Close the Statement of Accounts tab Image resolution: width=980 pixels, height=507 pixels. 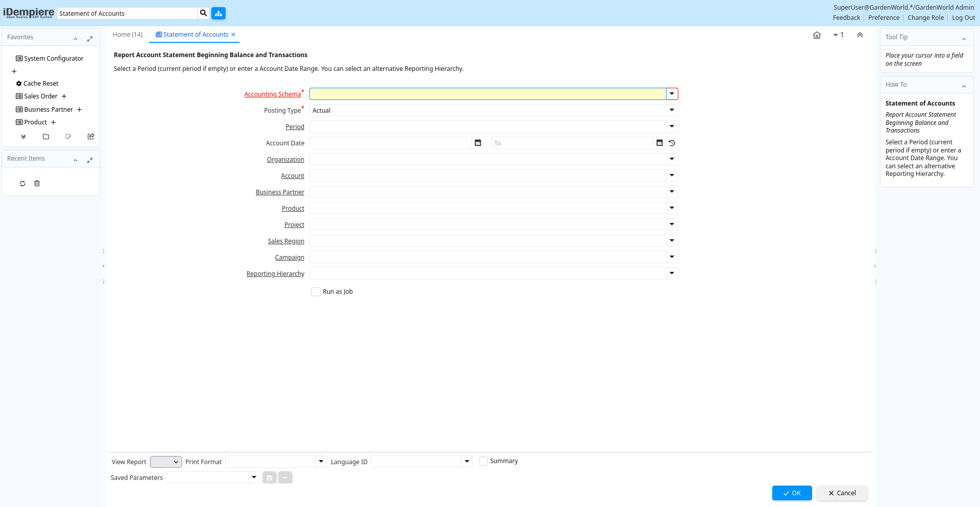coord(233,35)
